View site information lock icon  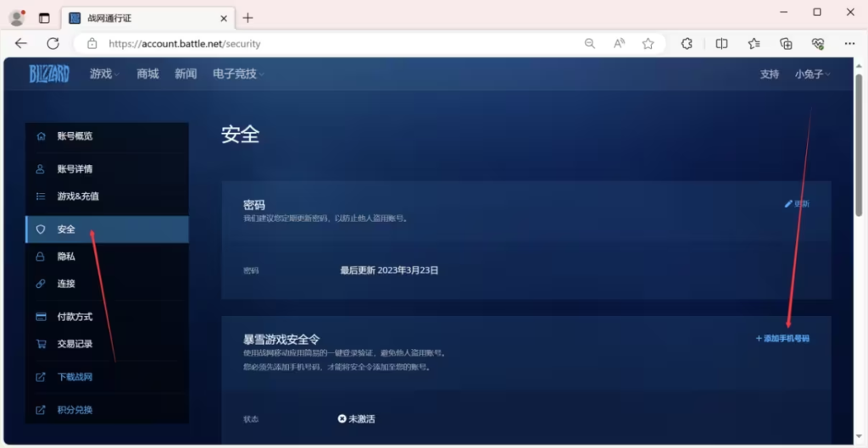coord(92,44)
